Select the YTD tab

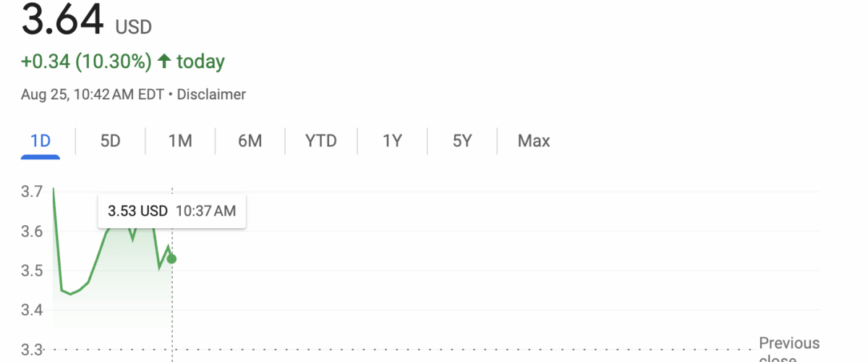click(321, 140)
